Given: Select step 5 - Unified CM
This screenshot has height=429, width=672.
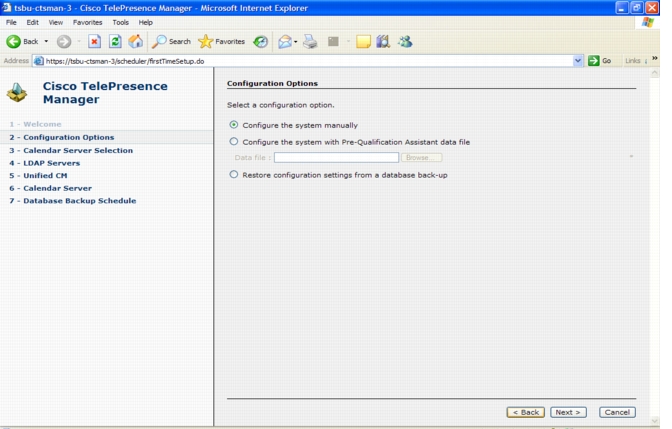Looking at the screenshot, I should pos(38,175).
